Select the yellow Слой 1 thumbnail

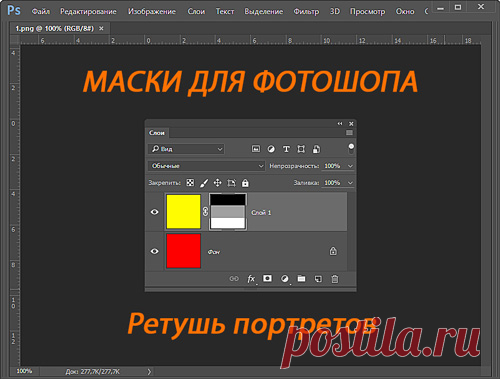[x=183, y=212]
